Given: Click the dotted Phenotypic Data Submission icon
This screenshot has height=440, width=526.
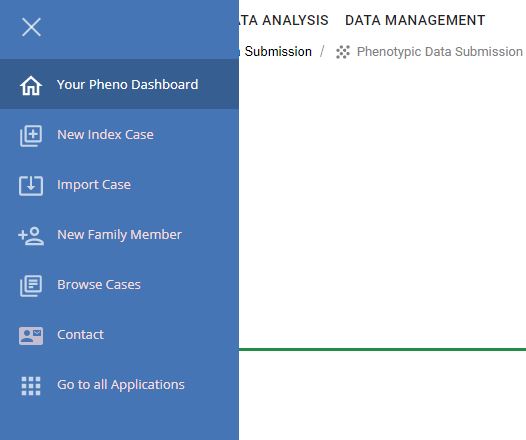Looking at the screenshot, I should pos(343,52).
